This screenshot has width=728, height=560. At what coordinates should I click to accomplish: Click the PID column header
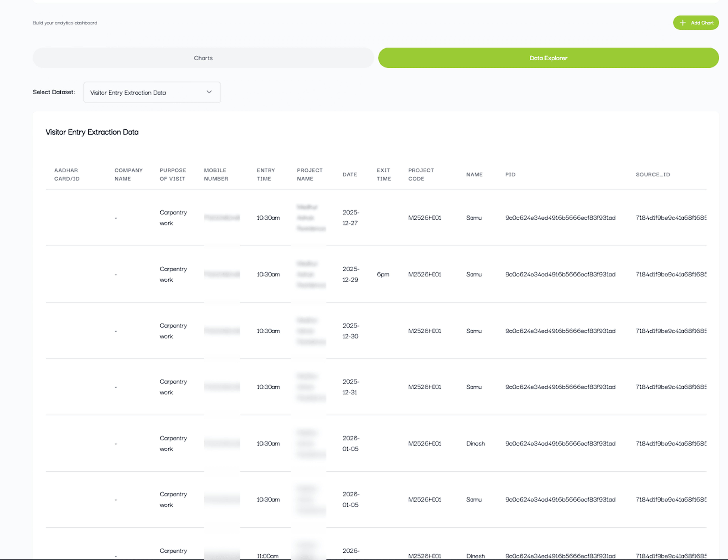coord(510,174)
